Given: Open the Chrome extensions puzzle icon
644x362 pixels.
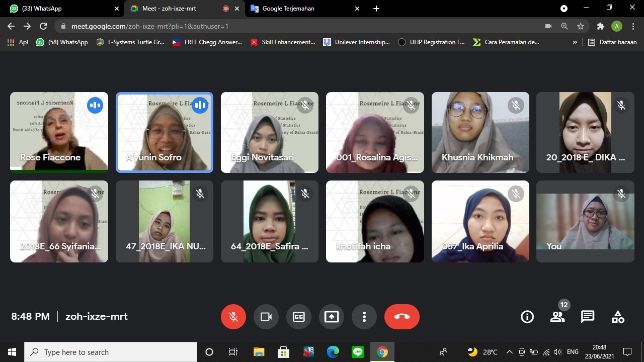Looking at the screenshot, I should [600, 26].
